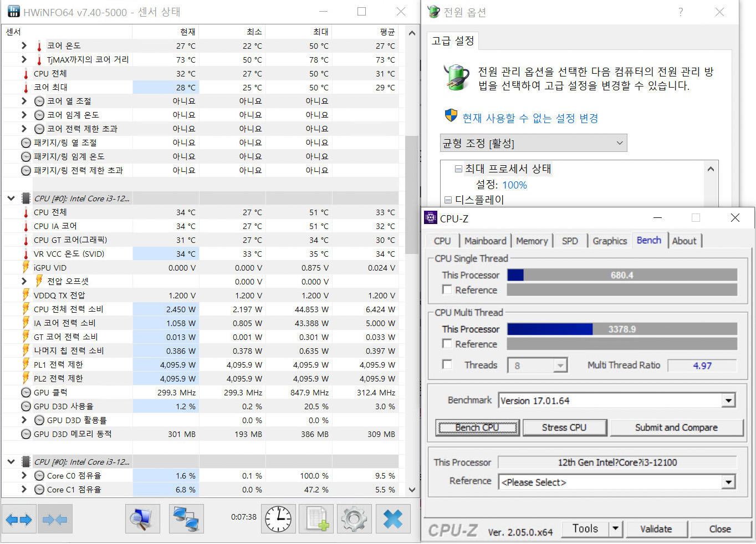Click the shield icon in power options
Image resolution: width=756 pixels, height=544 pixels.
(x=451, y=116)
